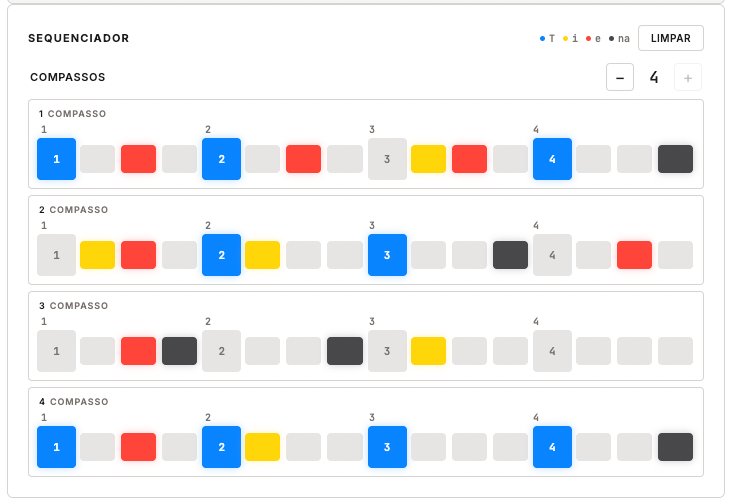
Task: Click the dark last step of compasso 4
Action: (675, 447)
